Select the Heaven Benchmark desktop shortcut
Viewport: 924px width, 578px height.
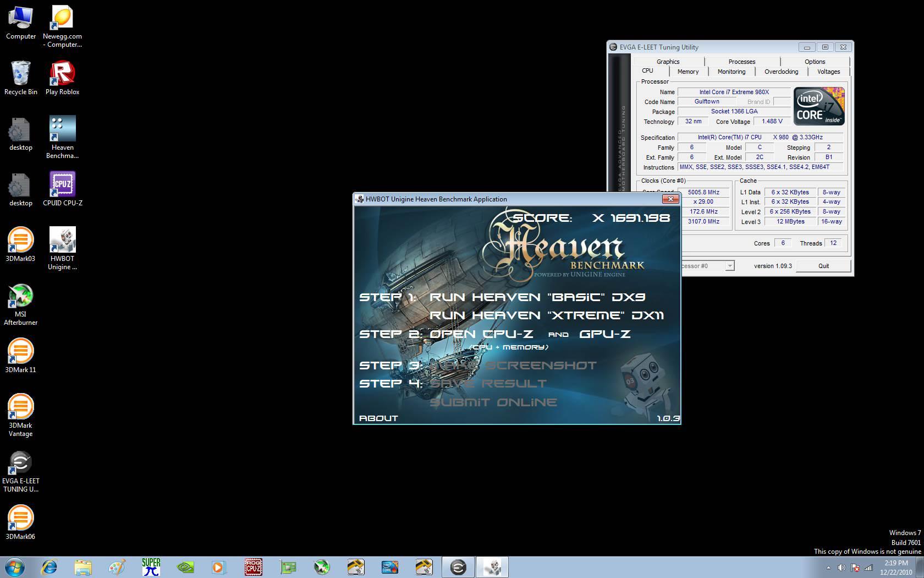(x=62, y=138)
